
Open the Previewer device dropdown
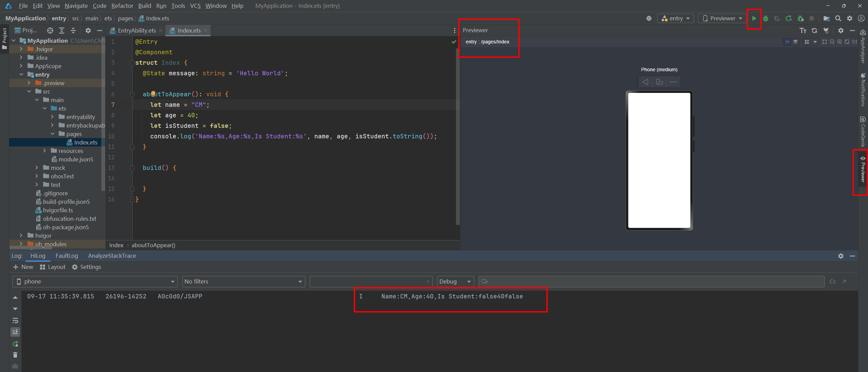(x=722, y=19)
